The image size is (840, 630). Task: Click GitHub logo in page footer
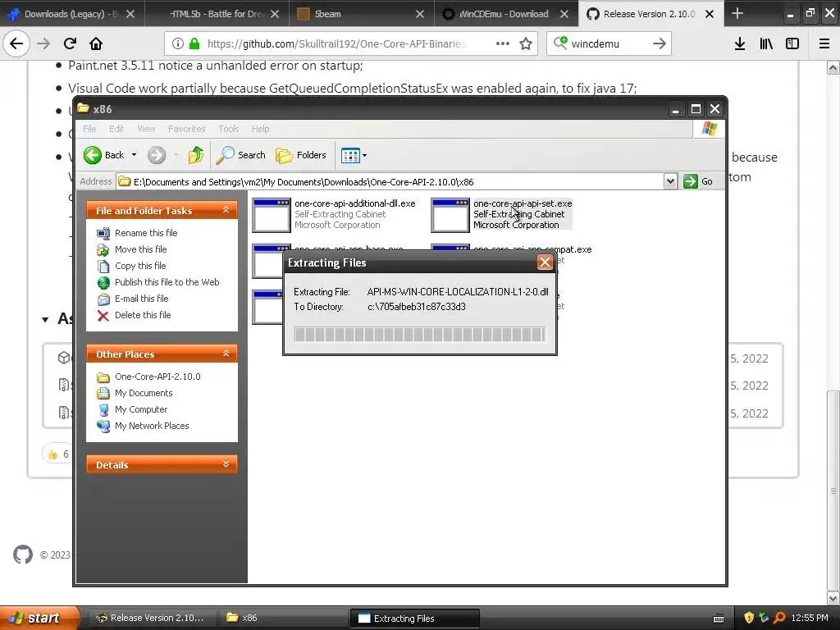pos(22,555)
